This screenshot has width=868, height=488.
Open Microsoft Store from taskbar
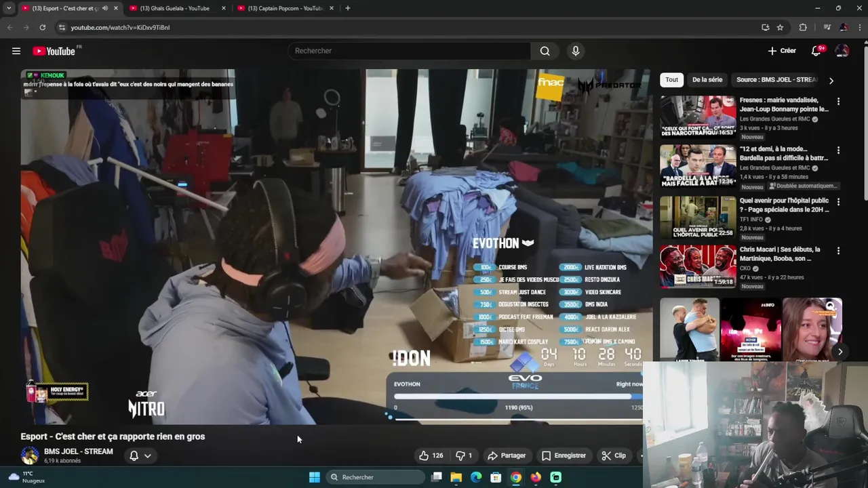click(x=496, y=477)
